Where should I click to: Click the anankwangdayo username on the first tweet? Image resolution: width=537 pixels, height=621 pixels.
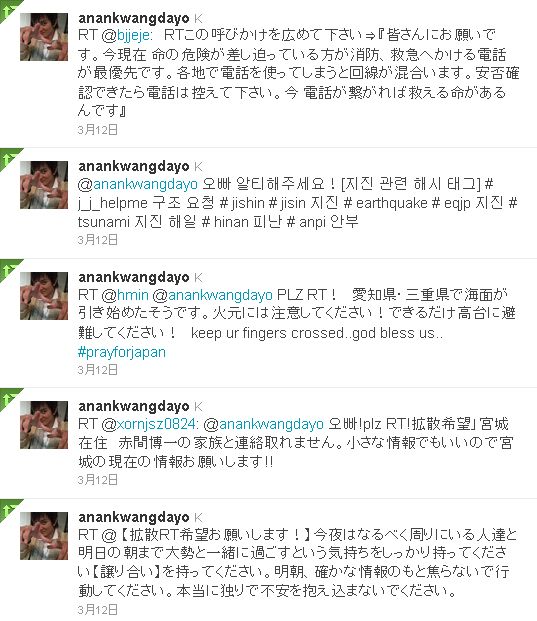click(x=134, y=18)
